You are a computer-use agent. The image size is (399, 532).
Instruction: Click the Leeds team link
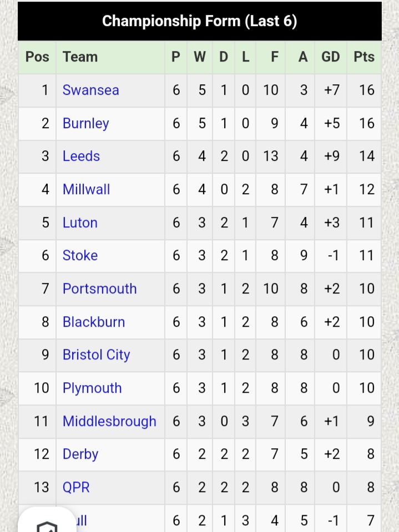(x=81, y=156)
